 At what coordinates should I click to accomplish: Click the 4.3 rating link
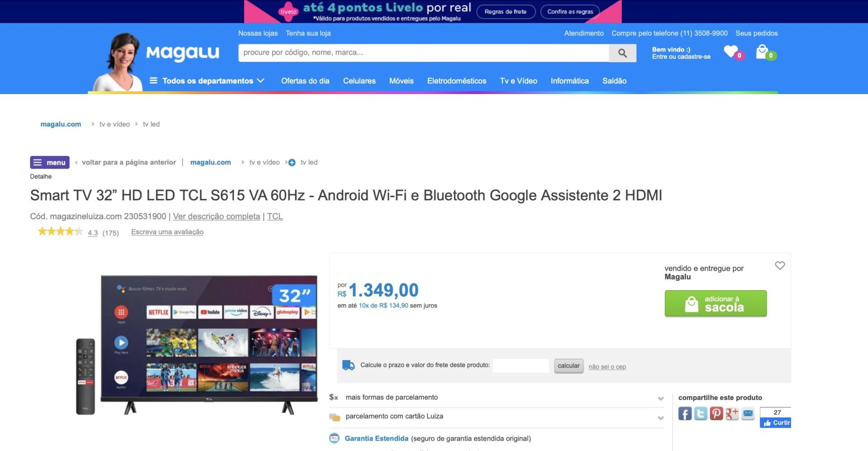(93, 233)
